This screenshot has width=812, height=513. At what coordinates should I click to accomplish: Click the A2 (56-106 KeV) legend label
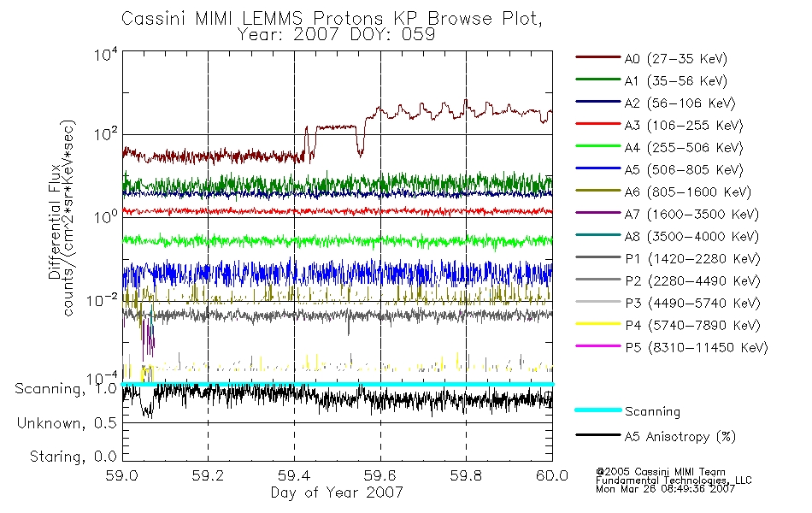tap(680, 103)
